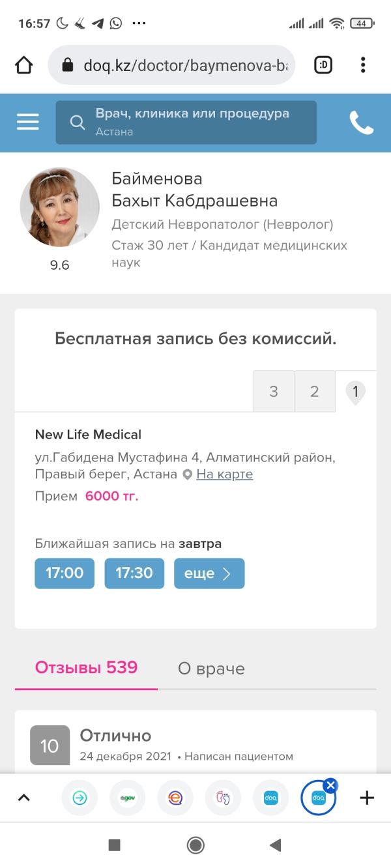391x868 pixels.
Task: Switch to the "О враче" tab
Action: pyautogui.click(x=211, y=669)
